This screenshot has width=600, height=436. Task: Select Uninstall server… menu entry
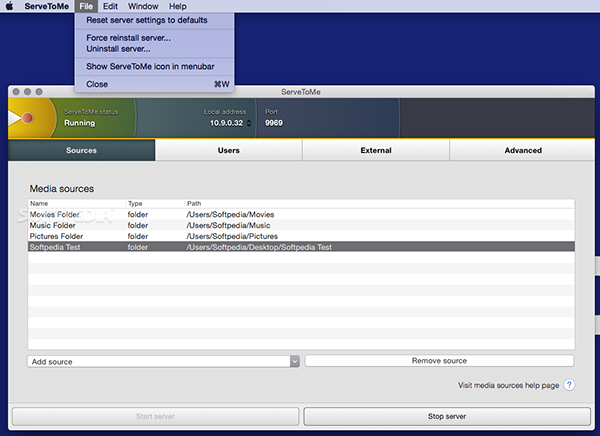(x=154, y=49)
